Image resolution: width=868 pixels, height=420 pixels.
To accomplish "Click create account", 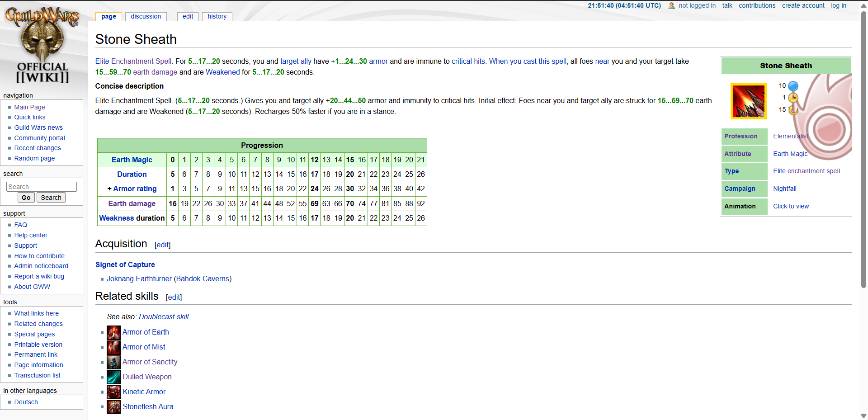I will [x=803, y=5].
